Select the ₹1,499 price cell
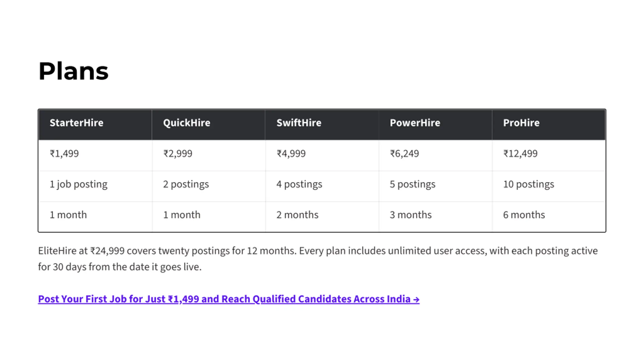The image size is (644, 362). (x=95, y=155)
